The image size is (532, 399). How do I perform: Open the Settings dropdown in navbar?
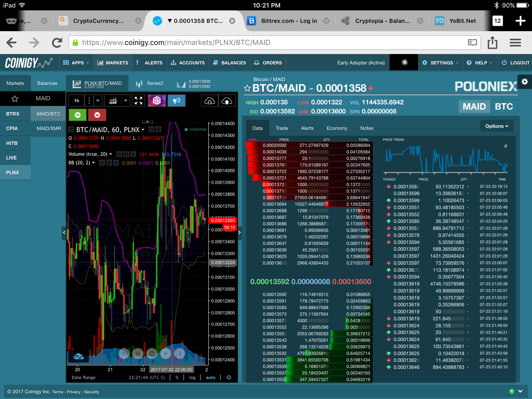pyautogui.click(x=441, y=63)
